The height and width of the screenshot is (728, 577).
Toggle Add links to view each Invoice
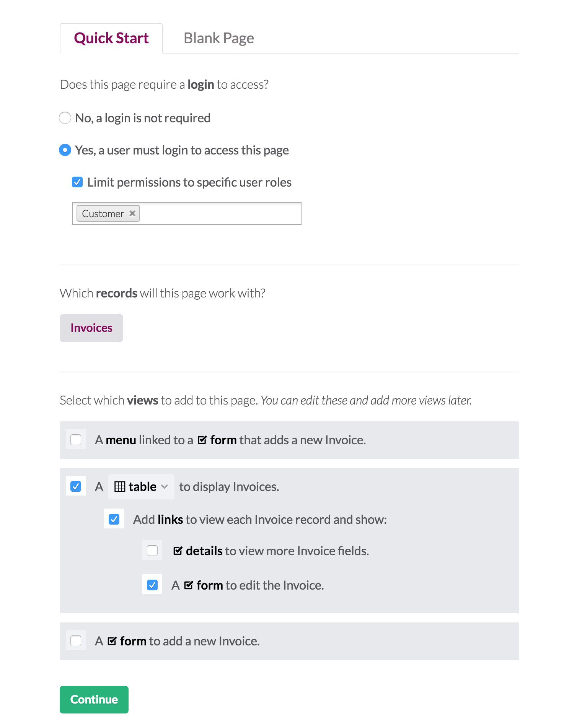(114, 520)
